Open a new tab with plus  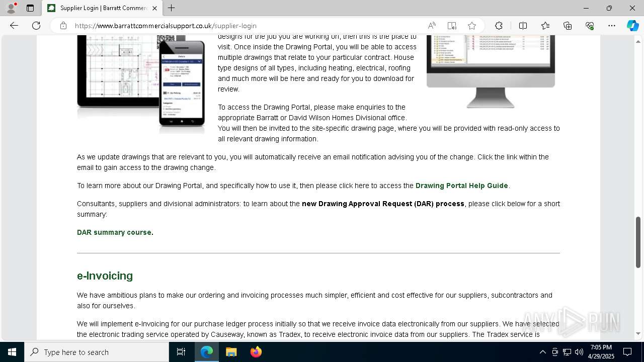tap(171, 8)
